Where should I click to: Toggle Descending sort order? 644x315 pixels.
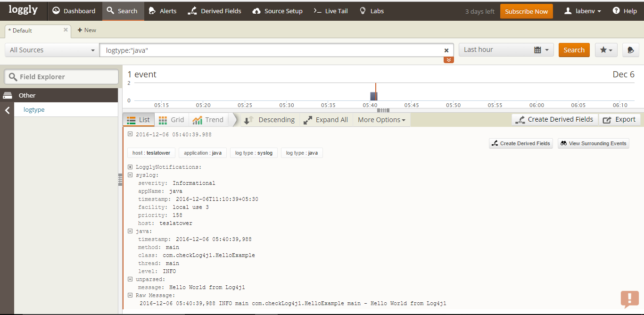(x=270, y=120)
